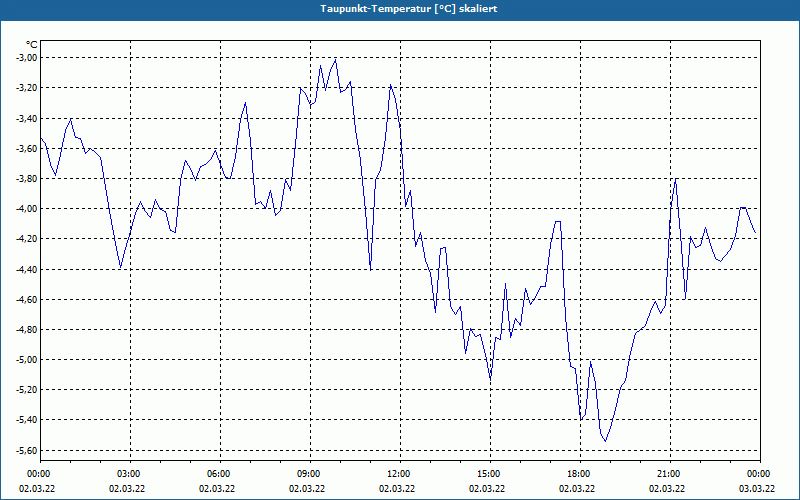Select the 03.03.22 date label
The image size is (800, 500).
click(757, 489)
